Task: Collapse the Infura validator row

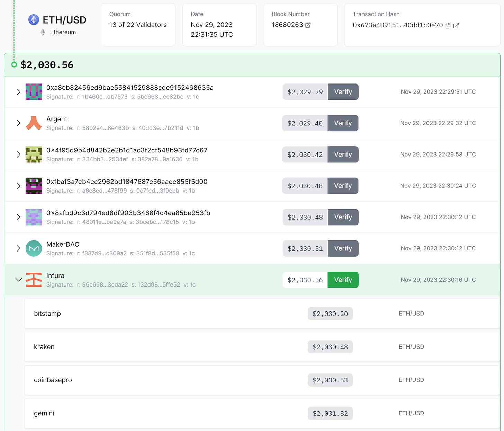Action: coord(19,280)
